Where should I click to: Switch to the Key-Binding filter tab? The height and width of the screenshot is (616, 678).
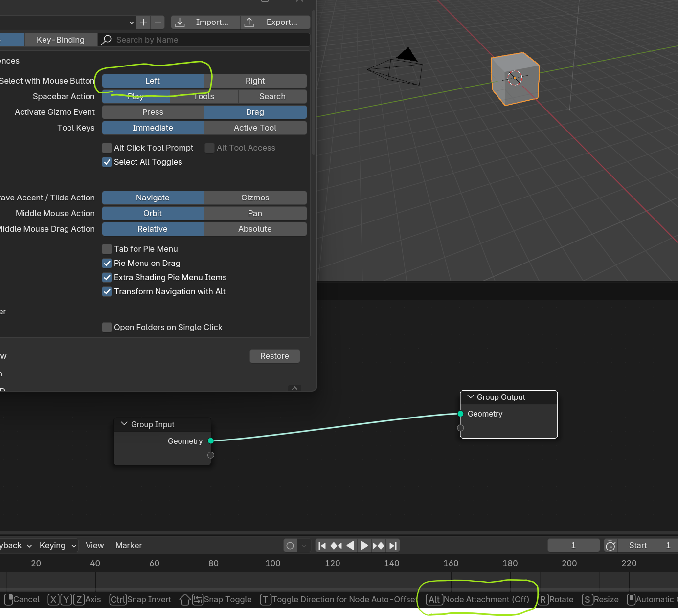pyautogui.click(x=61, y=40)
